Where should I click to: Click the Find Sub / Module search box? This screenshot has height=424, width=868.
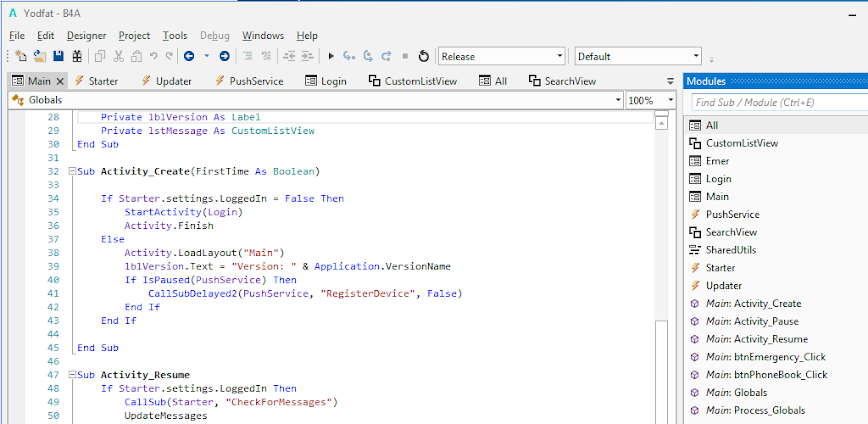[x=778, y=102]
